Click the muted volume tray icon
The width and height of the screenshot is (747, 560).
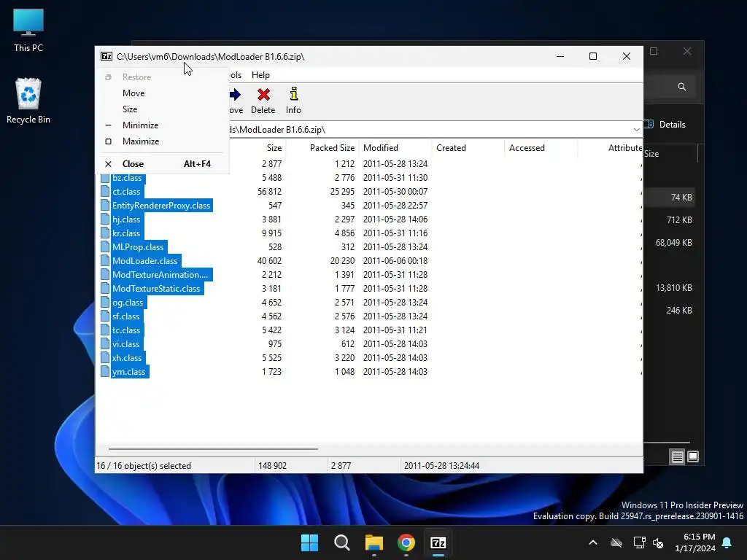[x=659, y=542]
